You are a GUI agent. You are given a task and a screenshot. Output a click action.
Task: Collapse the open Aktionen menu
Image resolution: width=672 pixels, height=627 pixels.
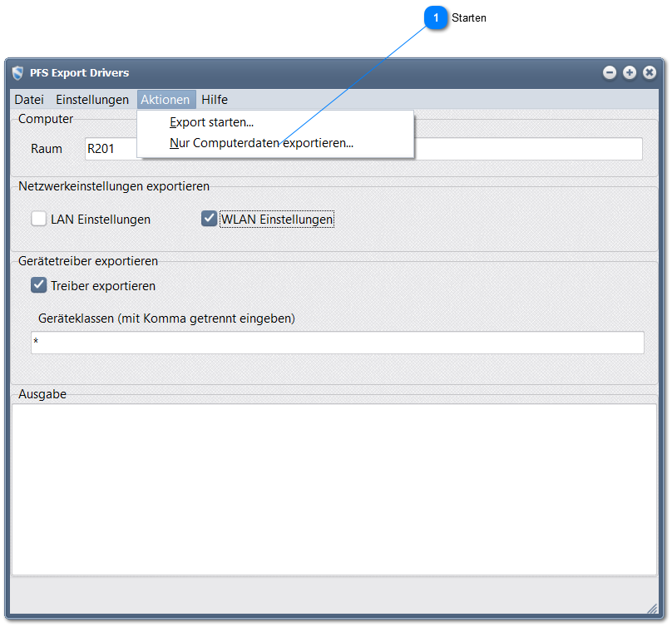click(x=166, y=100)
